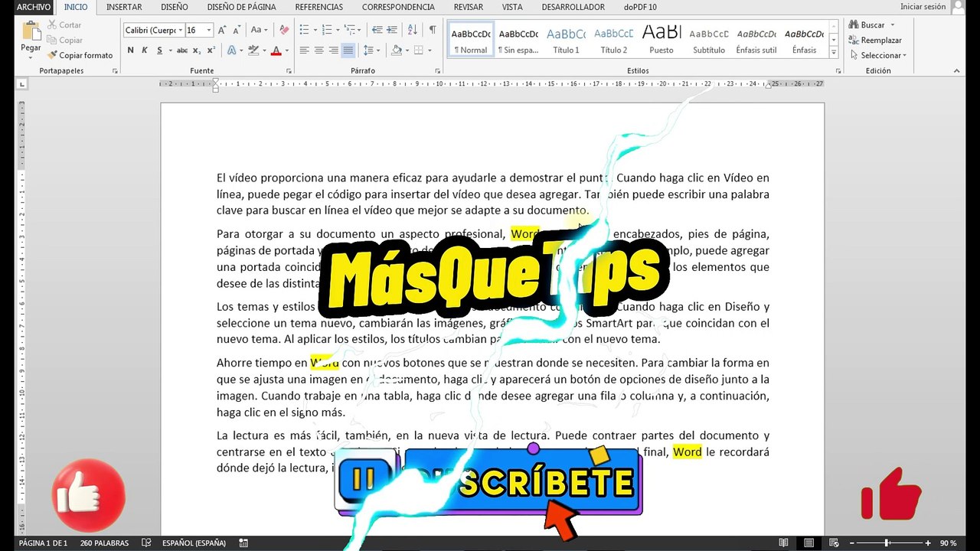Click Copiar formato painter

(x=80, y=55)
